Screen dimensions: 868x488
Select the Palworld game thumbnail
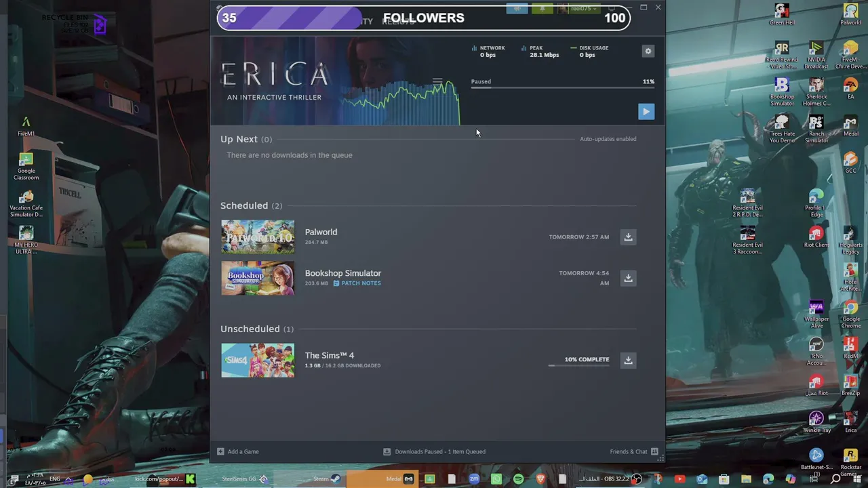pyautogui.click(x=258, y=237)
